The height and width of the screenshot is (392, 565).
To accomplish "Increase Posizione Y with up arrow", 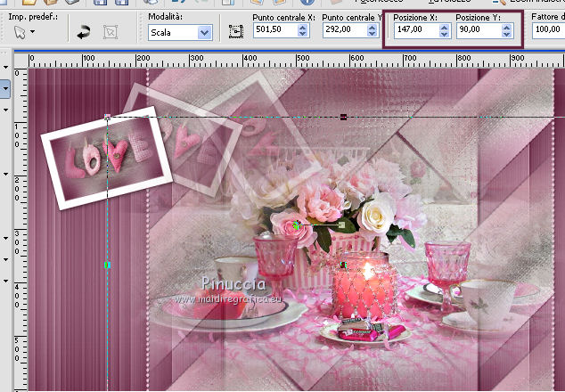I will coord(507,28).
